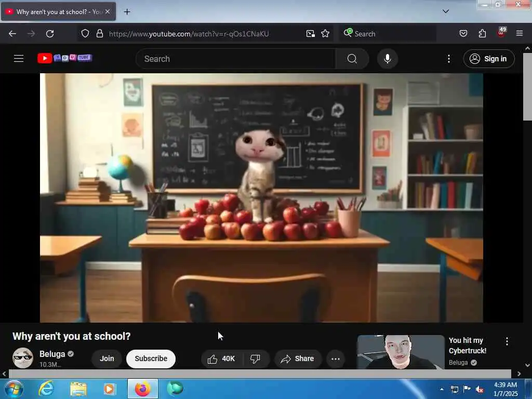
Task: Subscribe to the Beluga channel
Action: pos(151,358)
